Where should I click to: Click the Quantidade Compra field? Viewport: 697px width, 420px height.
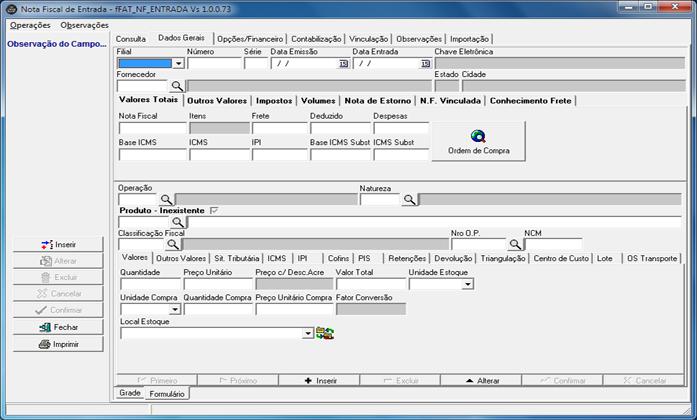[218, 309]
